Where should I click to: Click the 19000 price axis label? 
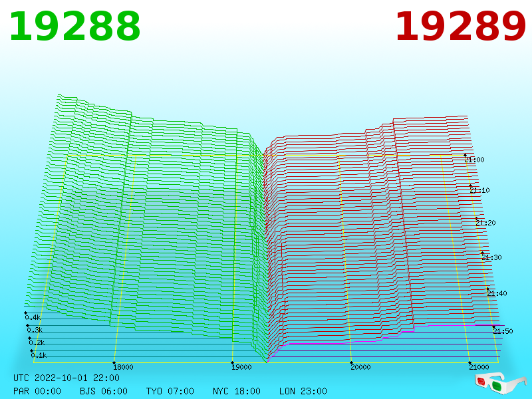point(241,367)
